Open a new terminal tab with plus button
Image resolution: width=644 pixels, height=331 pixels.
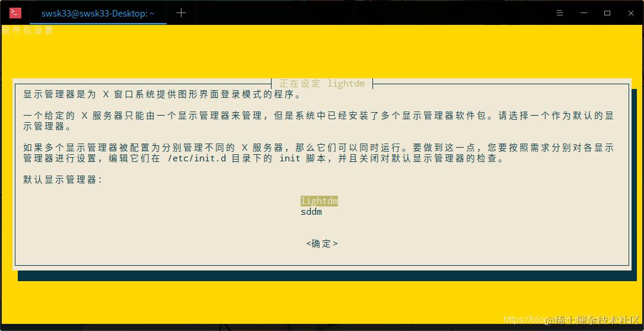click(181, 13)
